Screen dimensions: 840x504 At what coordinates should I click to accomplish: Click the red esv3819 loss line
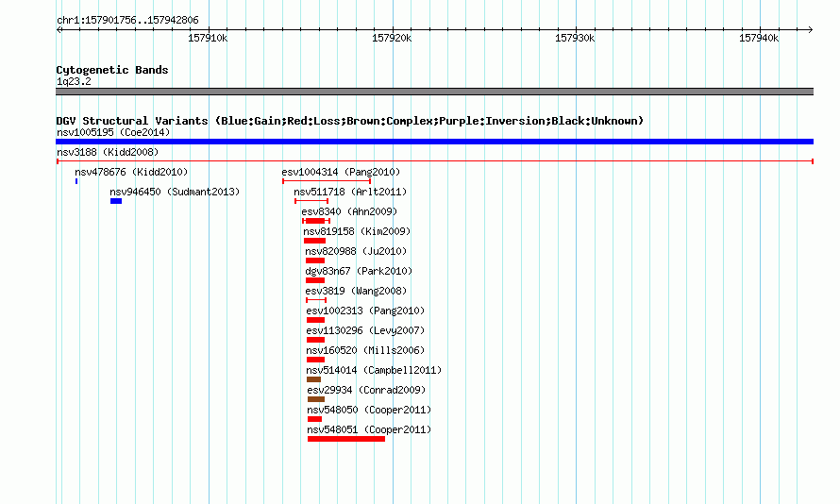[x=316, y=300]
